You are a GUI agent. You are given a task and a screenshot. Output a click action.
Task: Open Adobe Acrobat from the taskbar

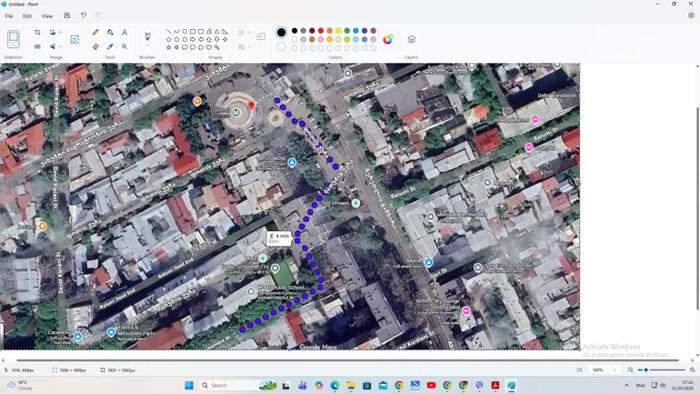click(495, 385)
